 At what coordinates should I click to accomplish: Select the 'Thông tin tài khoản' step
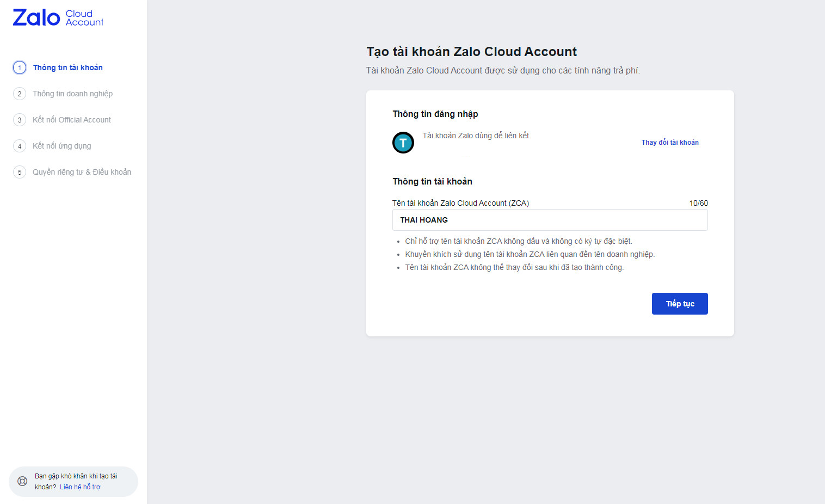(67, 67)
